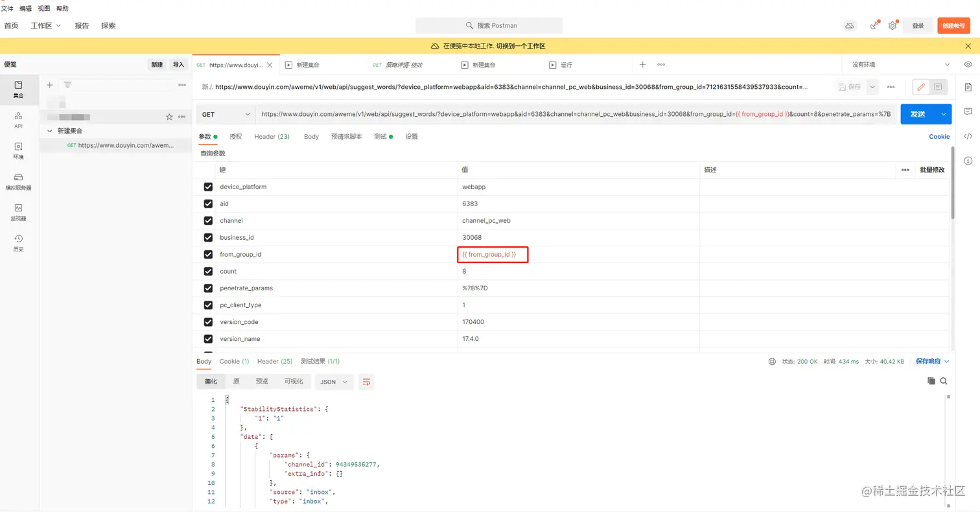Image resolution: width=980 pixels, height=512 pixels.
Task: Click the environment quick look eye icon
Action: point(968,65)
